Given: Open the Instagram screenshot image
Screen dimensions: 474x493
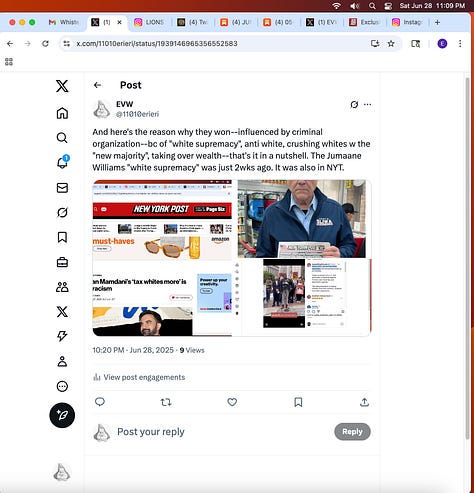Looking at the screenshot, I should [302, 297].
